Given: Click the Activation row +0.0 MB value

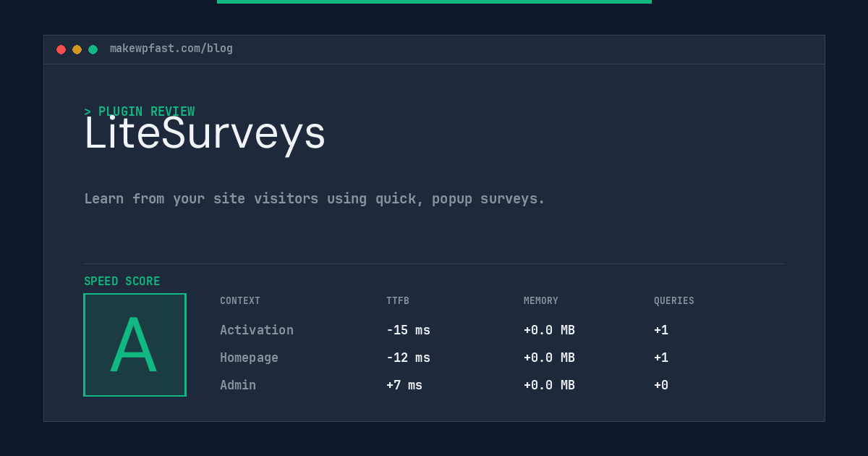Looking at the screenshot, I should tap(549, 330).
